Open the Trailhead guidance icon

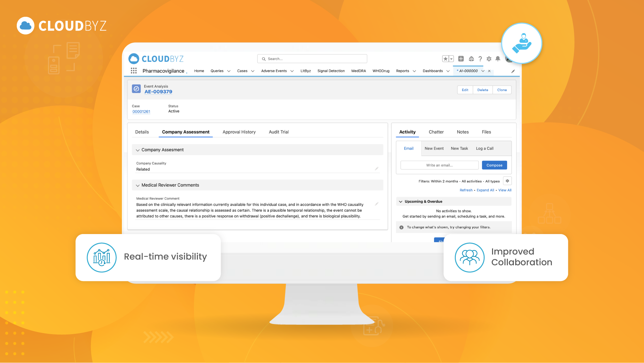coord(471,59)
